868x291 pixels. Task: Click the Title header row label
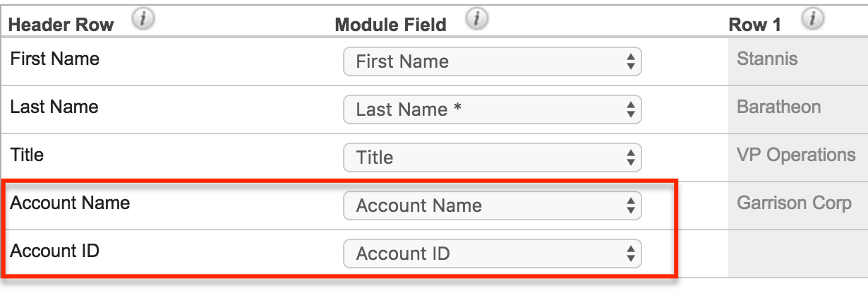point(25,155)
